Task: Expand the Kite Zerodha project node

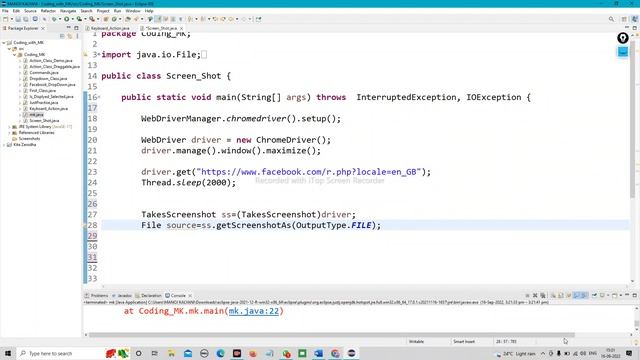Action: coord(4,144)
